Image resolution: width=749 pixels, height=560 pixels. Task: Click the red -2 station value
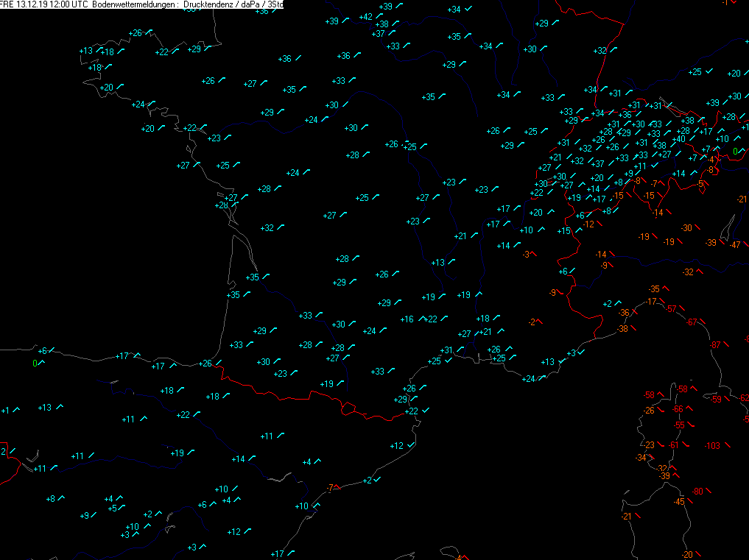pos(532,322)
